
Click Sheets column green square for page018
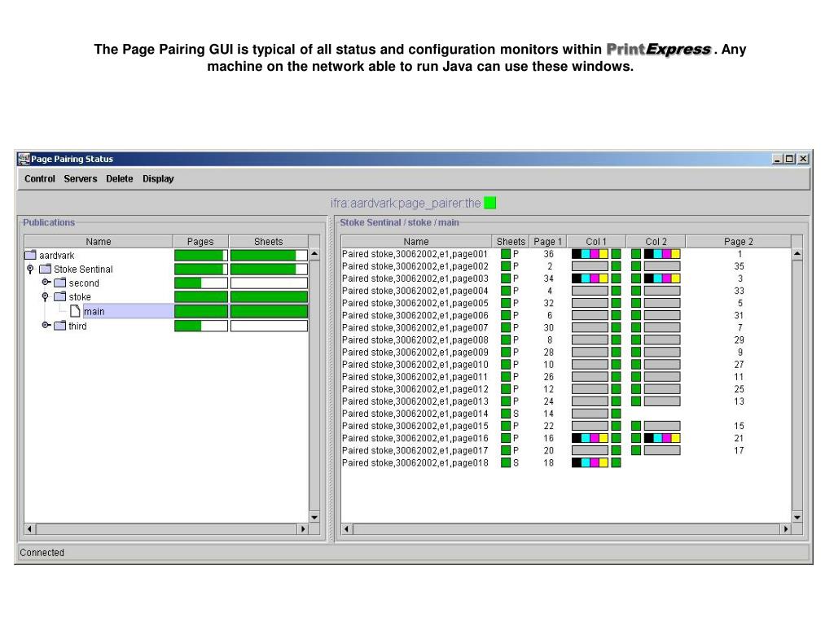[x=506, y=462]
